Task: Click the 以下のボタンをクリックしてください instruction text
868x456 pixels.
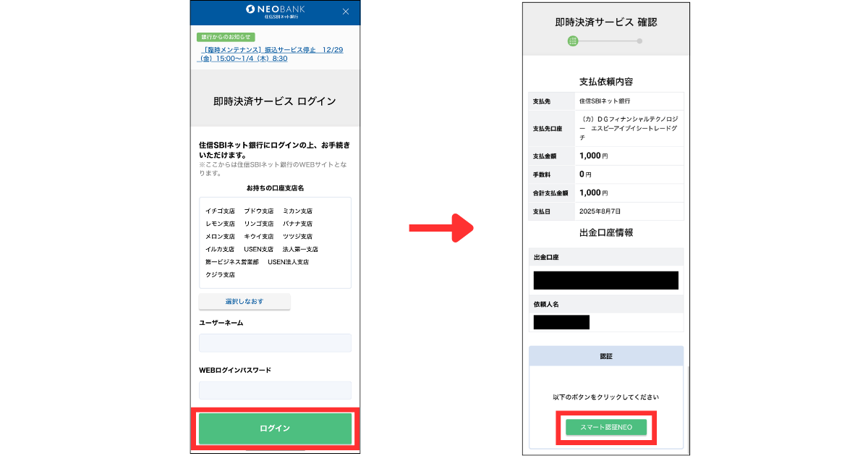Action: click(x=606, y=397)
